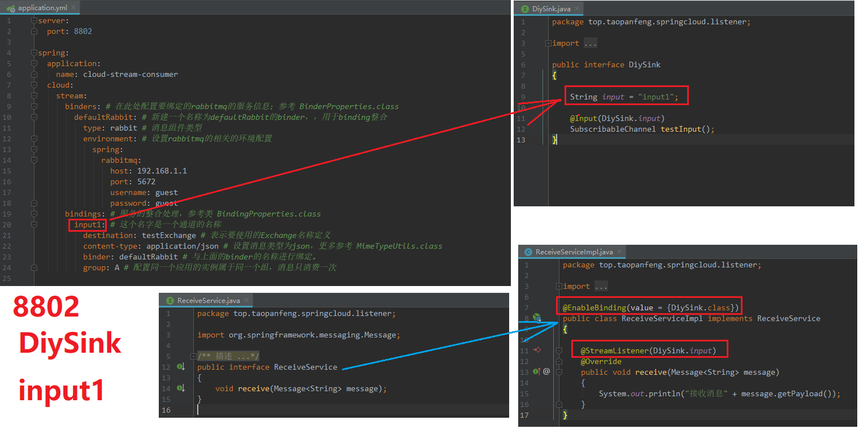The height and width of the screenshot is (433, 868).
Task: Click the Spring leaf icon on application.yml tab
Action: pos(11,8)
